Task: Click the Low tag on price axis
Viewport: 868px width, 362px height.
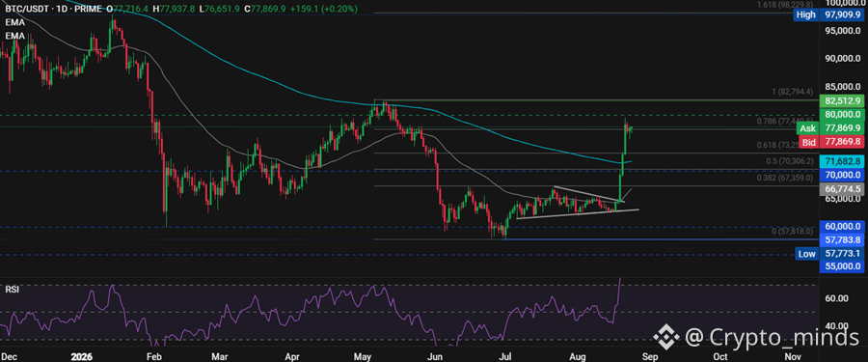Action: click(806, 254)
